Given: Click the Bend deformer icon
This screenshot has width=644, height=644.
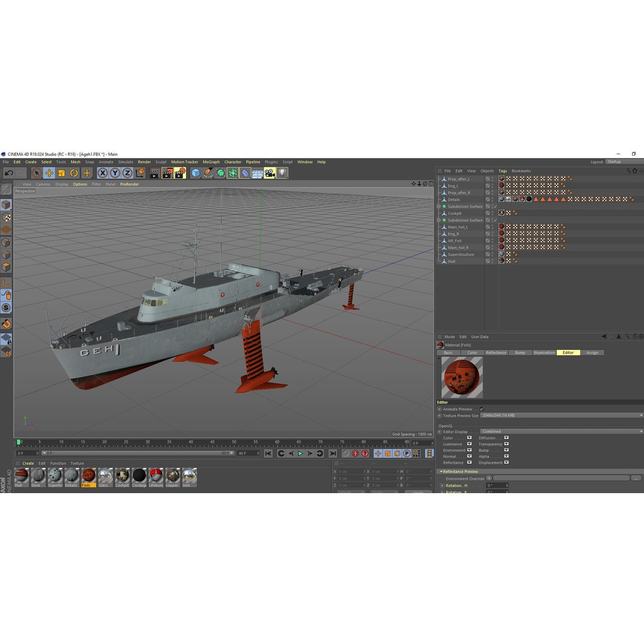Looking at the screenshot, I should point(245,173).
